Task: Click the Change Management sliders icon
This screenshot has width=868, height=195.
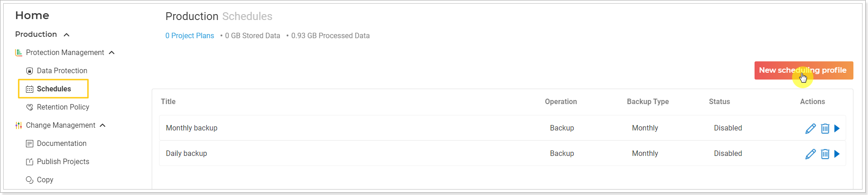Action: click(x=19, y=125)
